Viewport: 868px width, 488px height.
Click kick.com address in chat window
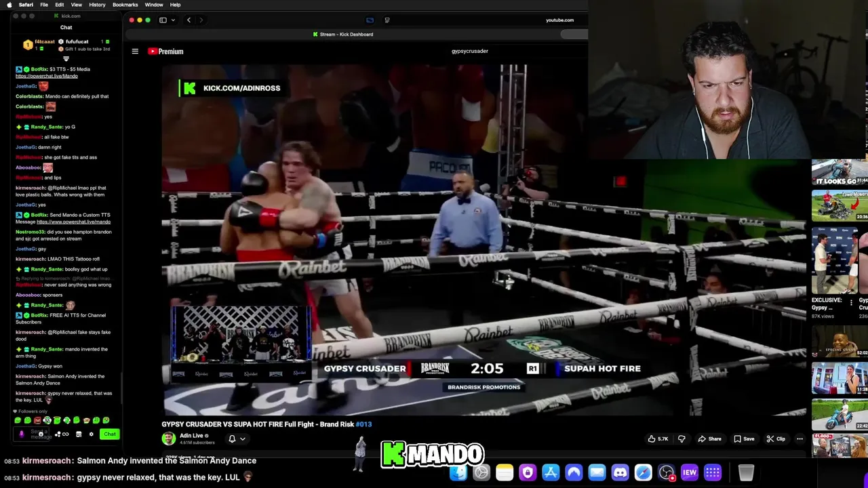tap(71, 16)
